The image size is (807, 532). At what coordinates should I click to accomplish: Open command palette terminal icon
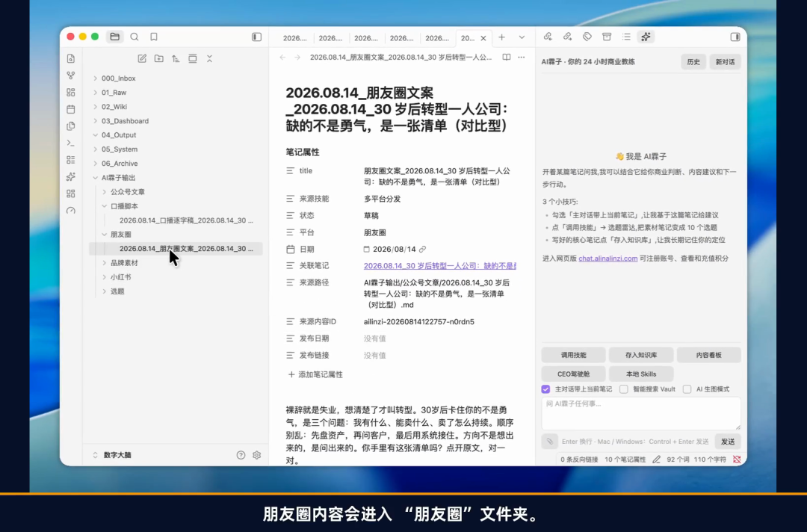coord(71,143)
